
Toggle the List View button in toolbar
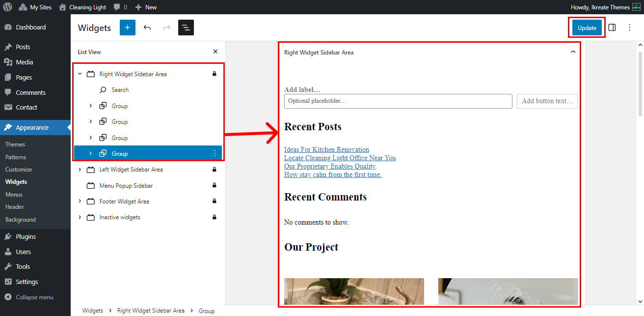coord(186,28)
